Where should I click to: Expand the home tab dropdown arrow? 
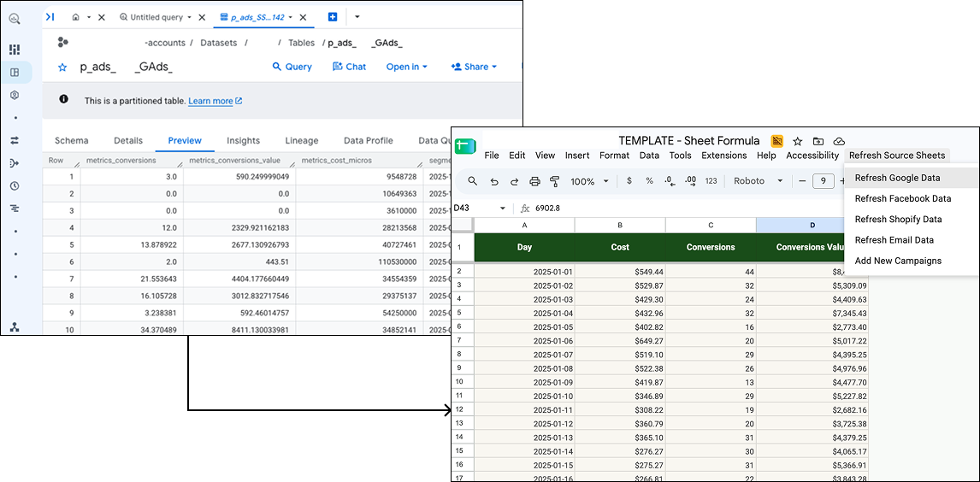pos(89,17)
